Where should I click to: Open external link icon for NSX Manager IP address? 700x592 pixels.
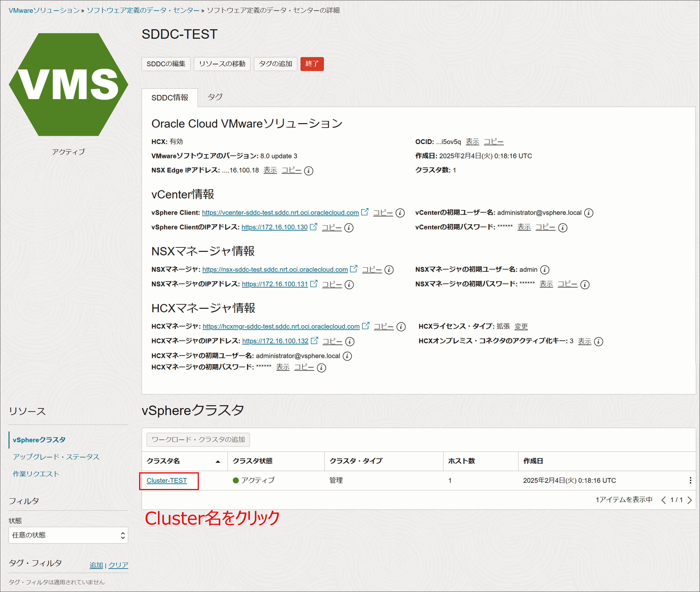[x=314, y=284]
